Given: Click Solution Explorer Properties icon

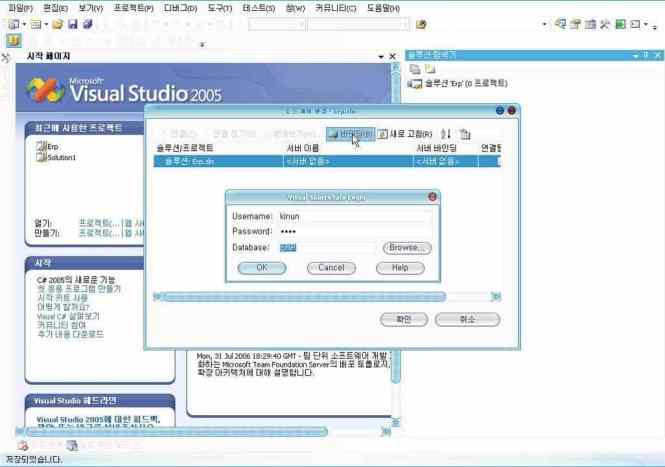Looking at the screenshot, I should (x=415, y=69).
